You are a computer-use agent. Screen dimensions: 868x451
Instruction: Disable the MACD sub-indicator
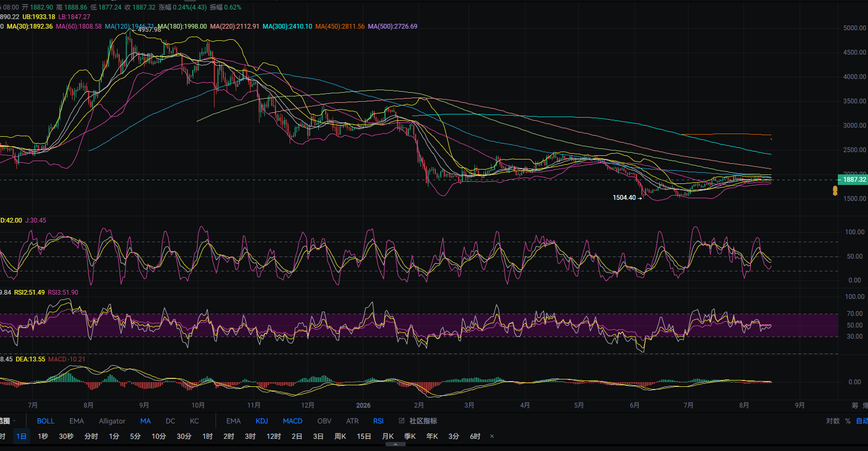(x=292, y=421)
